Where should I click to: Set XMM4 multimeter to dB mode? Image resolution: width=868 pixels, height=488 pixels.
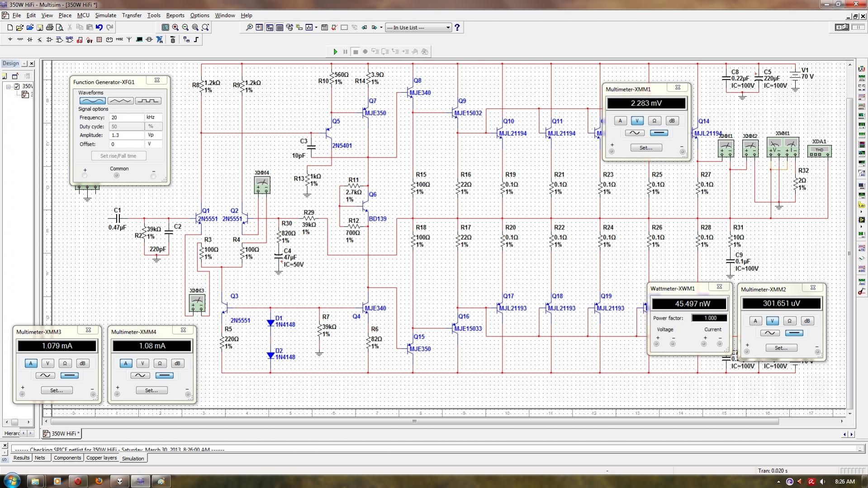pos(177,363)
